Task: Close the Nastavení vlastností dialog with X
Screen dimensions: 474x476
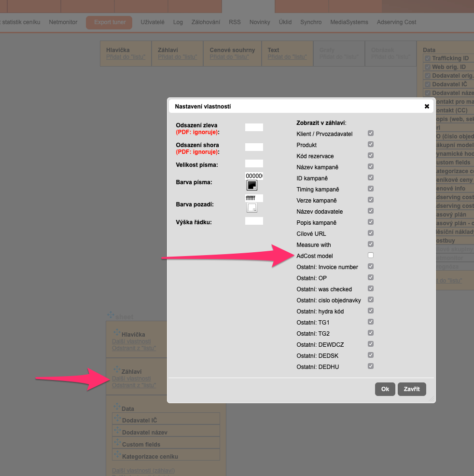Action: click(427, 106)
